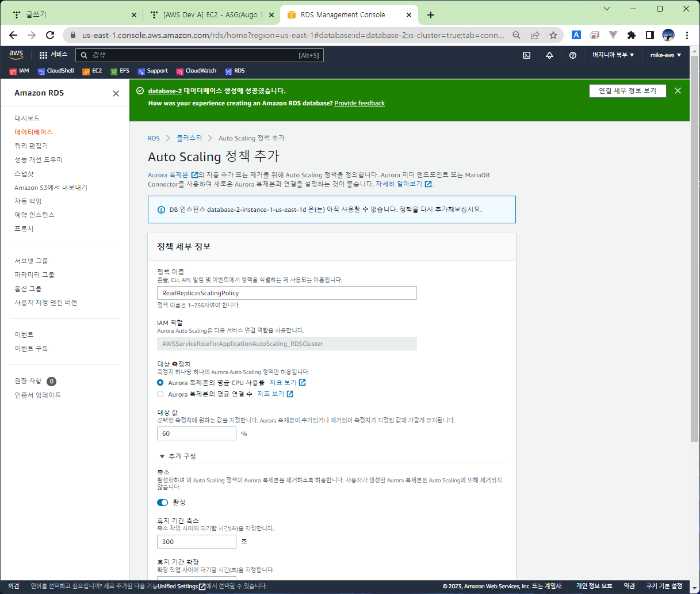Viewport: 700px width, 594px height.
Task: Select Aurora replica average connections radio
Action: [160, 394]
